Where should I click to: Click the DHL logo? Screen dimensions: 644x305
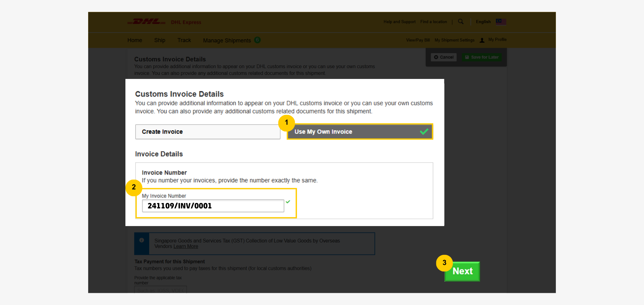146,22
